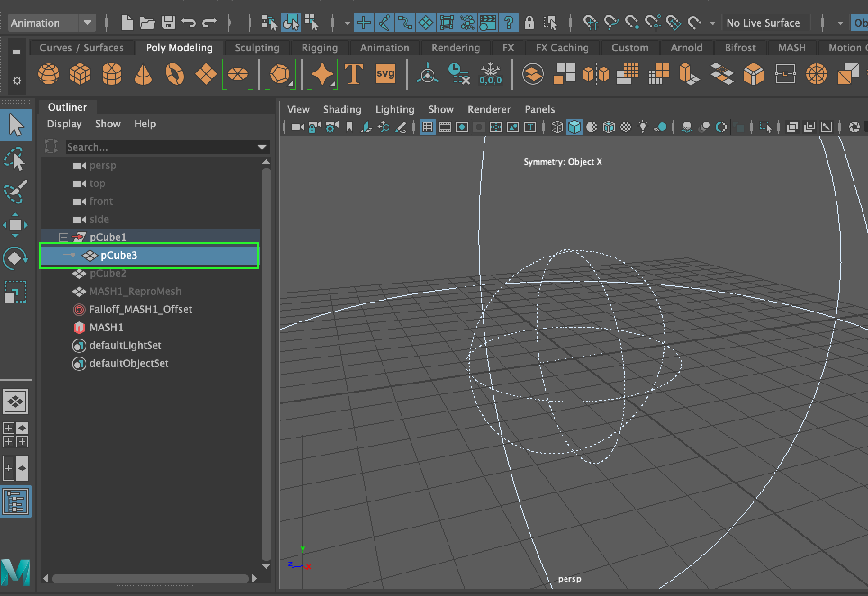The width and height of the screenshot is (868, 596).
Task: Select the Lasso tool in the toolbox
Action: click(16, 159)
